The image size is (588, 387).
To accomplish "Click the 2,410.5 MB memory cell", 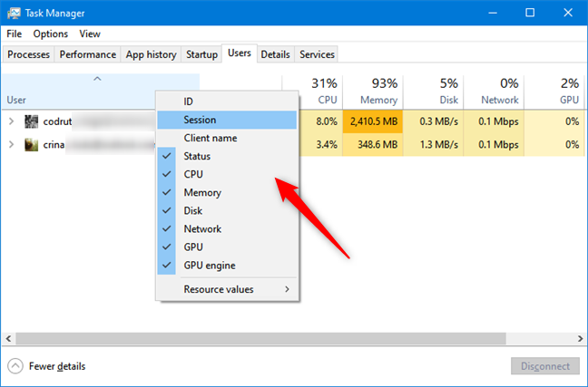I will pyautogui.click(x=373, y=121).
